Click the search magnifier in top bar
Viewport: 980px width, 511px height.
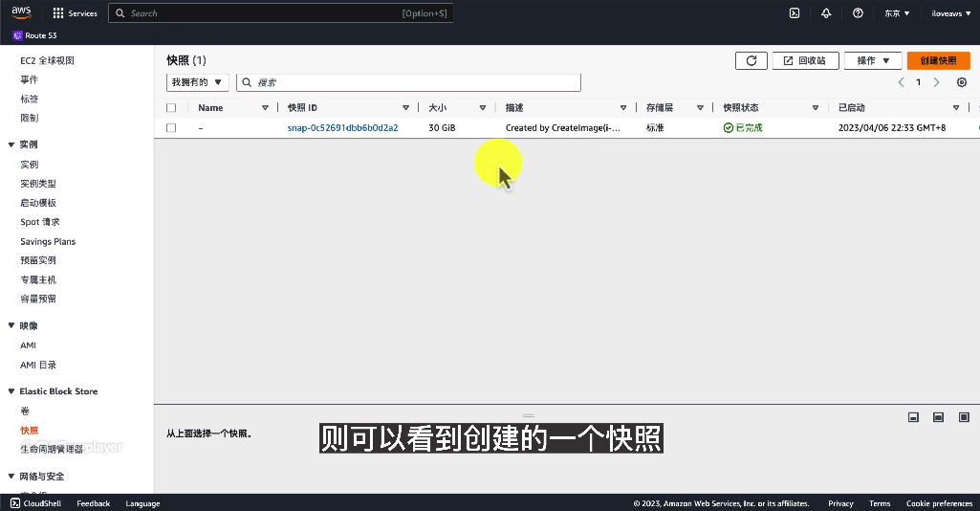coord(120,13)
